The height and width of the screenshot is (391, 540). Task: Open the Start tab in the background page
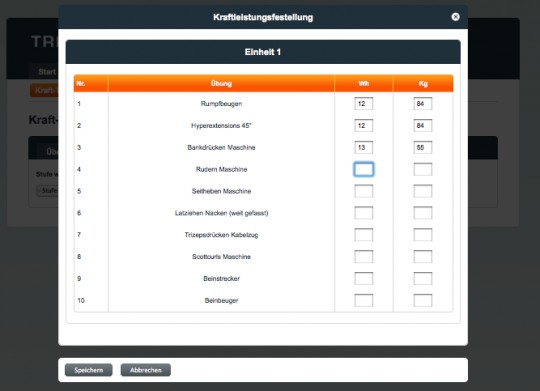pyautogui.click(x=47, y=72)
